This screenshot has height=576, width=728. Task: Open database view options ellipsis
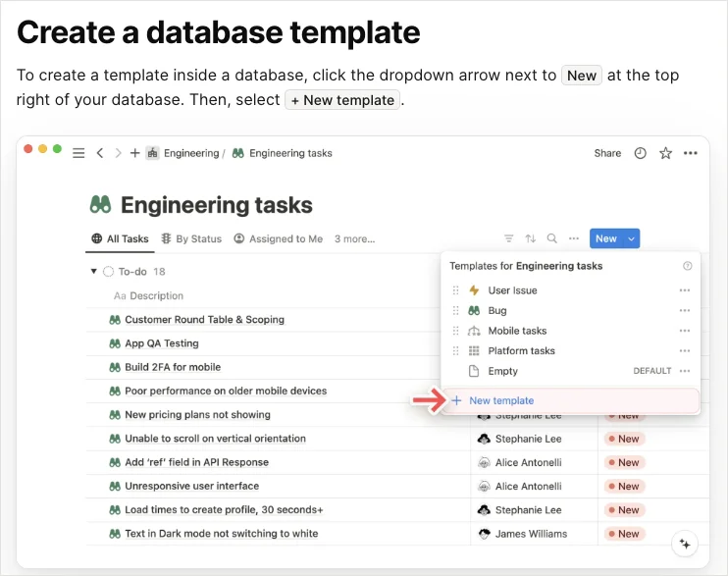point(574,238)
